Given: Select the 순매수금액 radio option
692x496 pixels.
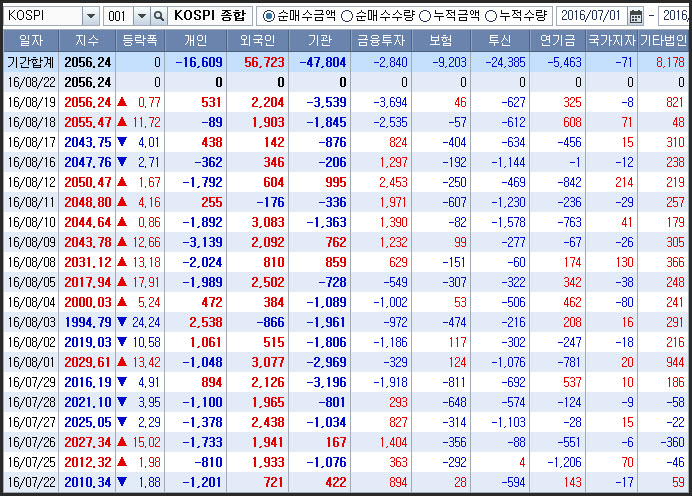Looking at the screenshot, I should pyautogui.click(x=268, y=16).
